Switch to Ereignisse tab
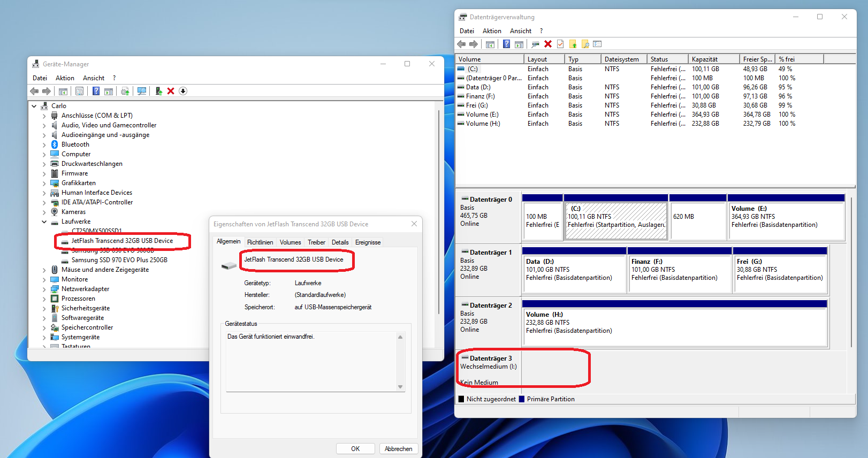 [368, 242]
